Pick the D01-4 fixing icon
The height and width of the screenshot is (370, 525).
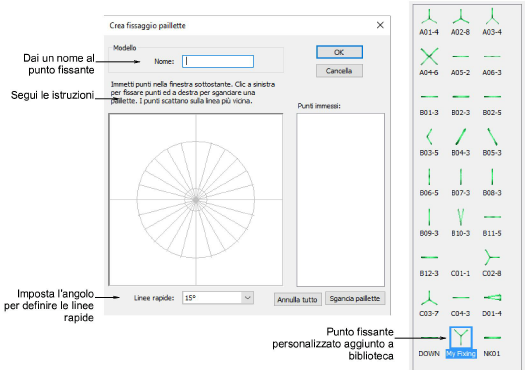point(492,303)
